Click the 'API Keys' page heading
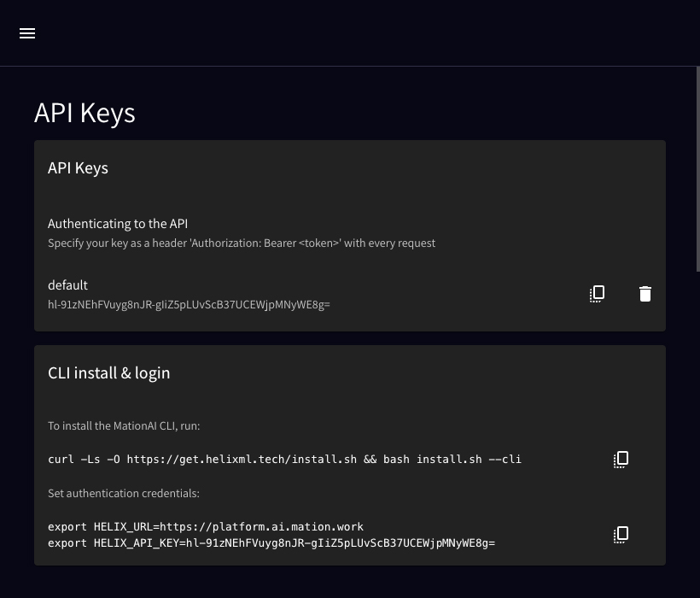This screenshot has width=700, height=598. pos(85,113)
